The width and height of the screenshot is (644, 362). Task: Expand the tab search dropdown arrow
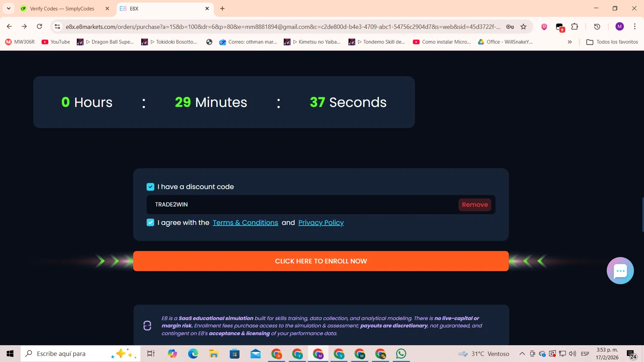click(x=9, y=9)
